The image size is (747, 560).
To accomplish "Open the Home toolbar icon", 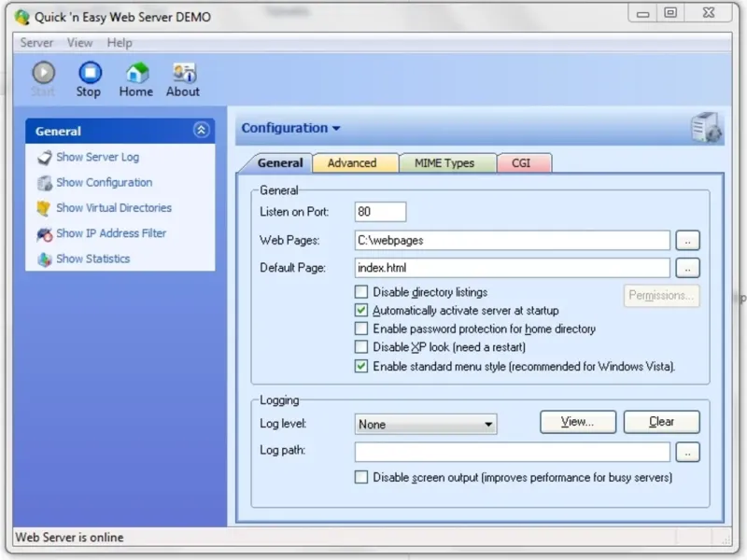I will click(x=136, y=73).
